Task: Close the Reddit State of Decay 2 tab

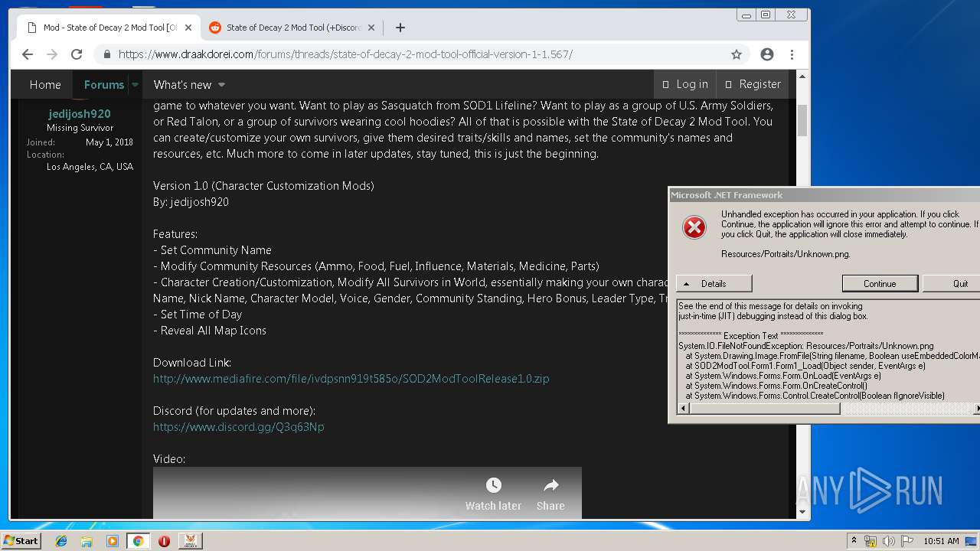Action: (x=371, y=28)
